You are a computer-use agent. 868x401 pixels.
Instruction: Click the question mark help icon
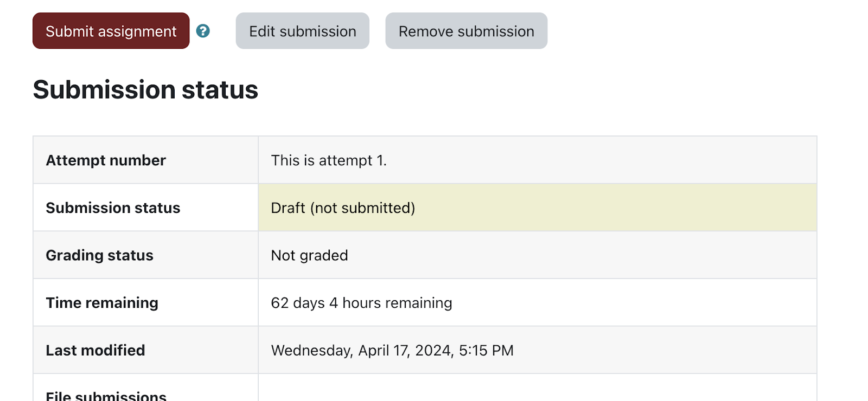[x=203, y=31]
